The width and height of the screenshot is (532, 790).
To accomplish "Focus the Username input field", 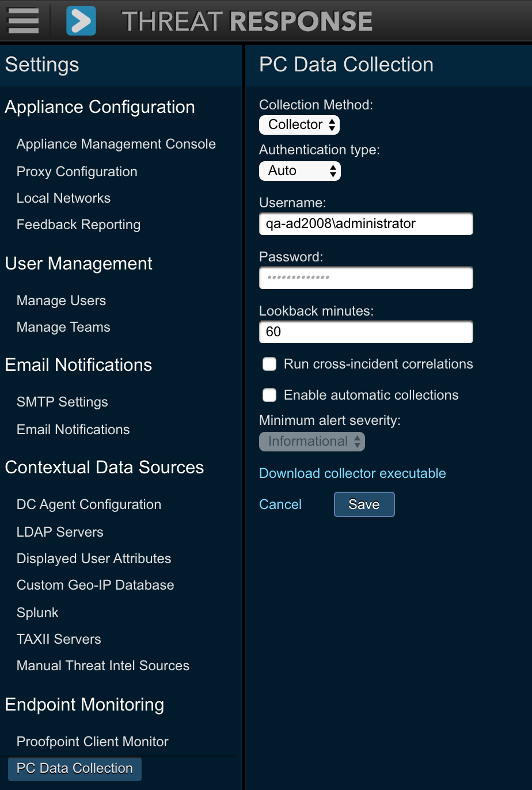I will coord(366,224).
